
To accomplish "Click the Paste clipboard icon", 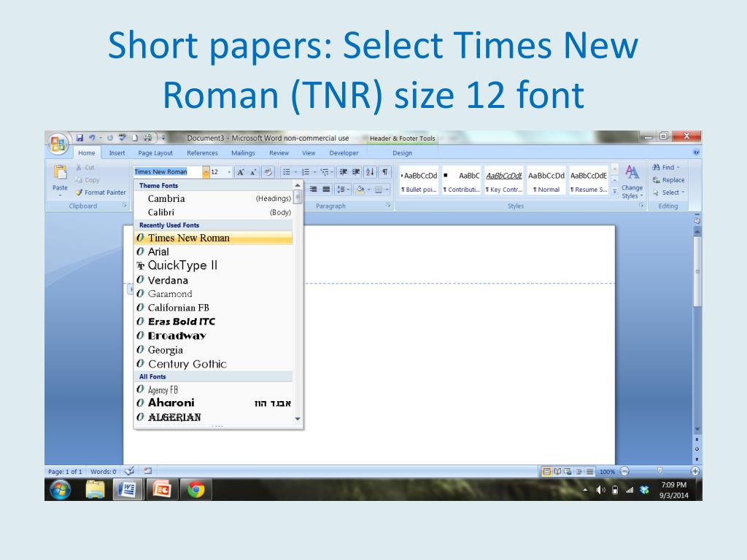I will click(x=60, y=172).
